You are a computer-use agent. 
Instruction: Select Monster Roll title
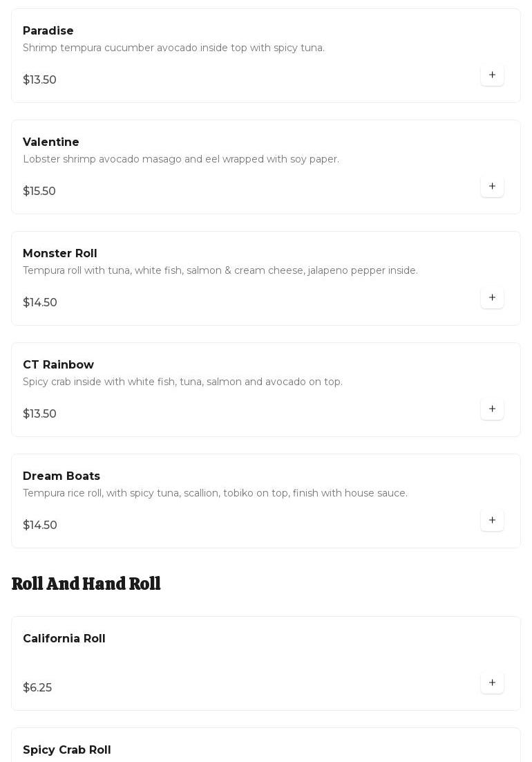(60, 254)
